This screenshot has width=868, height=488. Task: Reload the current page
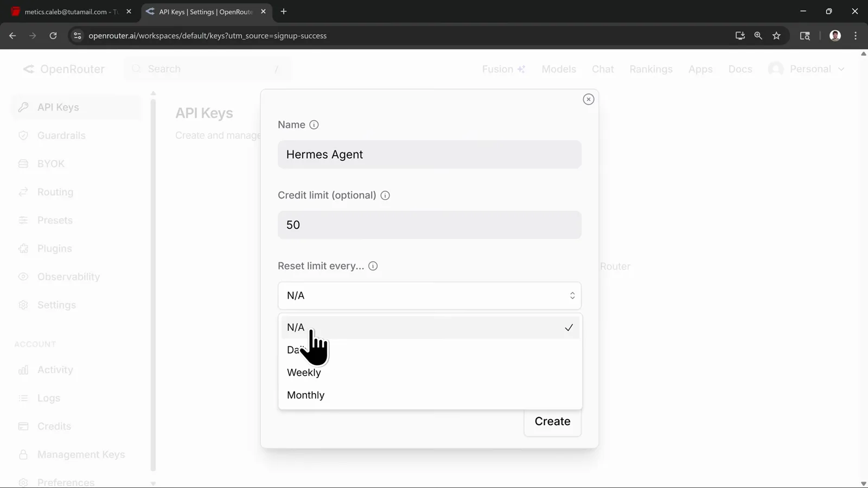[53, 36]
